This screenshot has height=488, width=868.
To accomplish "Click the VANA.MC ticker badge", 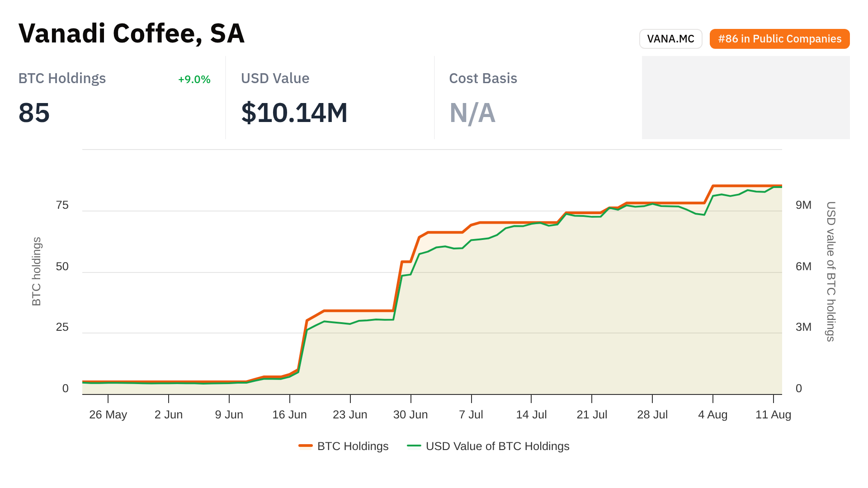I will tap(670, 39).
